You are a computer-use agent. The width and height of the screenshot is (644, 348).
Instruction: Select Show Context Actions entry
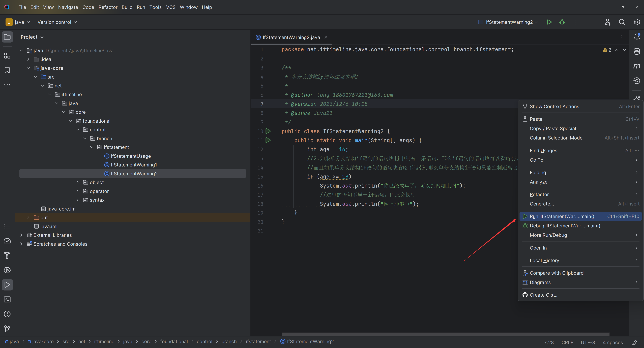(x=580, y=106)
